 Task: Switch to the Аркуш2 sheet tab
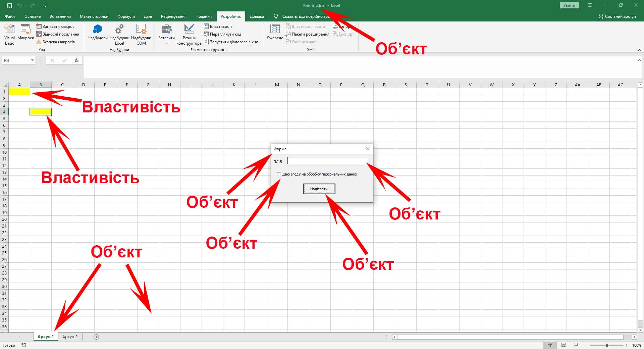coord(70,337)
